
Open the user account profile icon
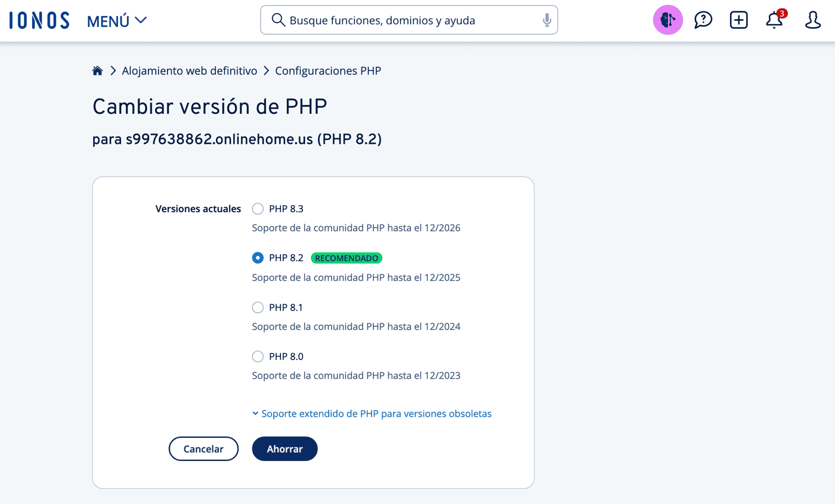tap(813, 20)
